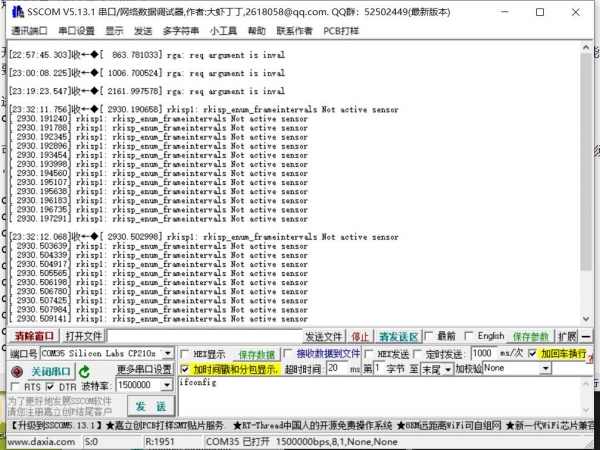Open the 串口设置 menu
The height and width of the screenshot is (450, 600).
pos(80,31)
